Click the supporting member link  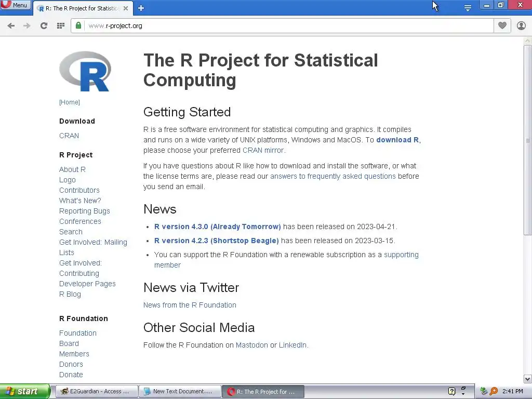[401, 255]
